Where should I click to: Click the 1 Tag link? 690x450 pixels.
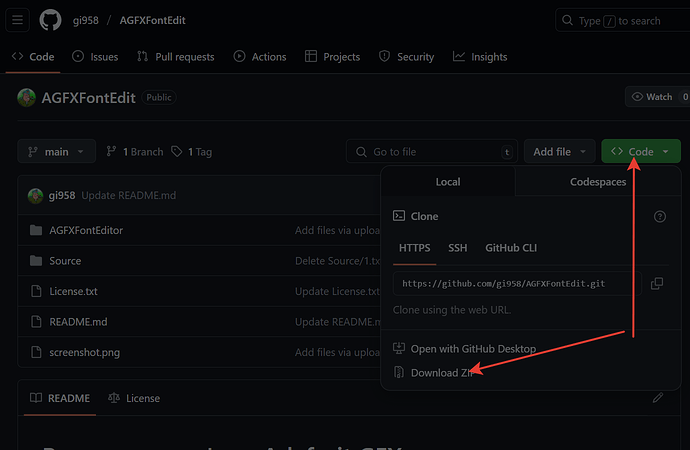(x=192, y=152)
